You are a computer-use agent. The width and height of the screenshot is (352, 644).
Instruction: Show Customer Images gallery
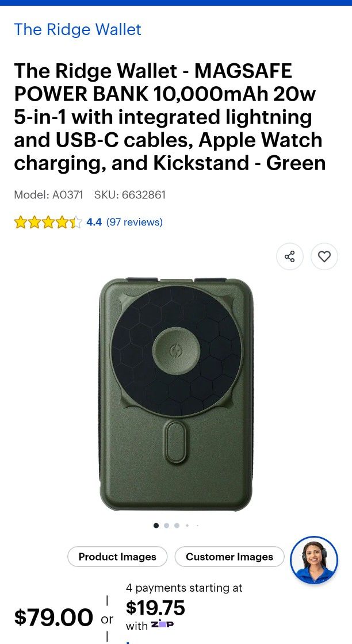point(229,557)
